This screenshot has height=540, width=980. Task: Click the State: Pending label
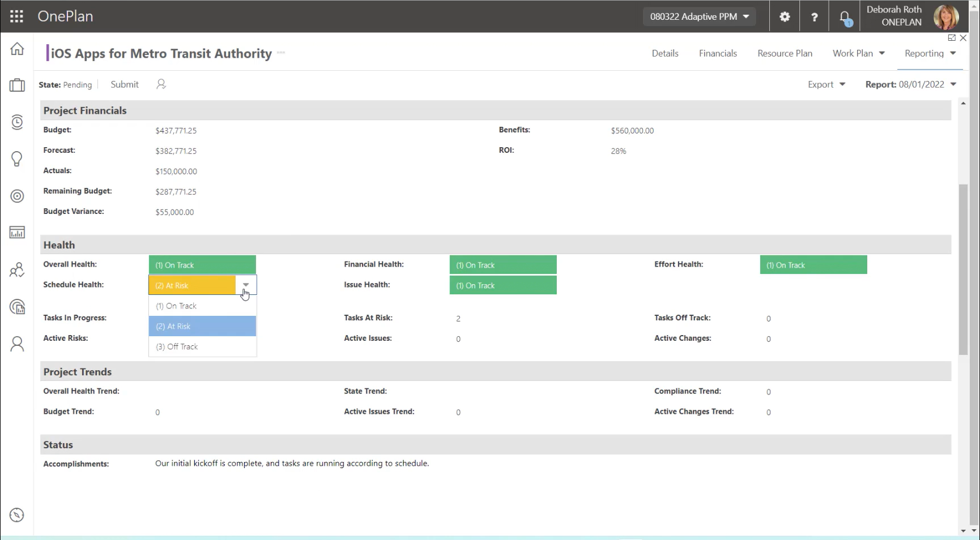pos(65,85)
